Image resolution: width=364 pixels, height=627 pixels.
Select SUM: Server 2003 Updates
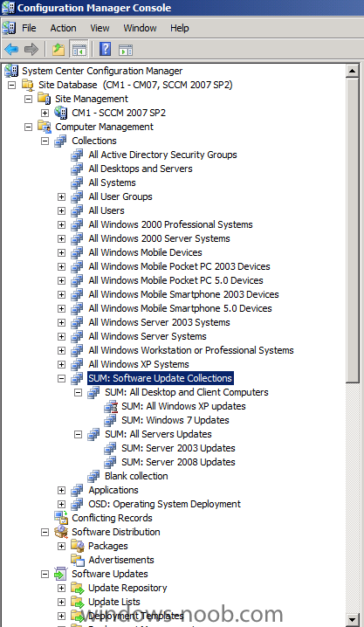(x=178, y=448)
